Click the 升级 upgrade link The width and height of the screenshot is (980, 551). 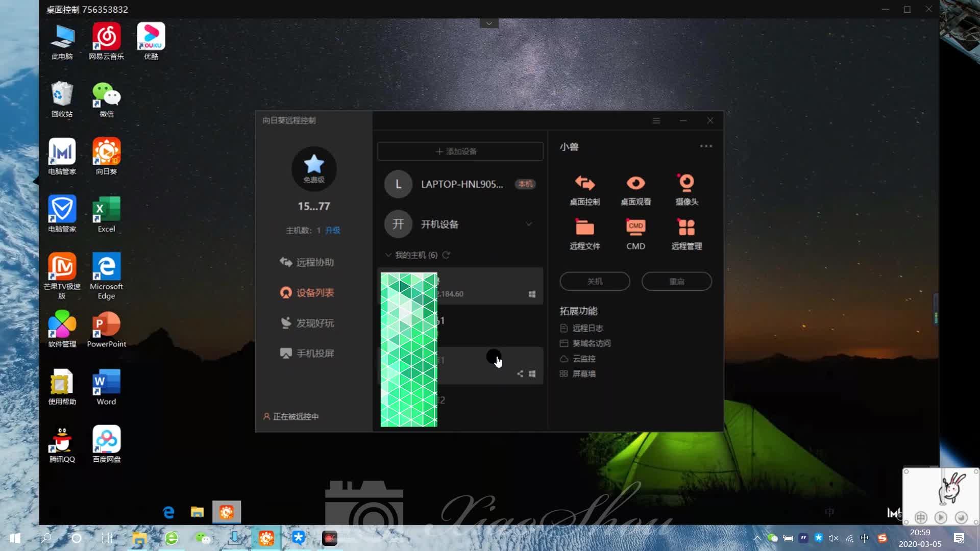pyautogui.click(x=333, y=231)
